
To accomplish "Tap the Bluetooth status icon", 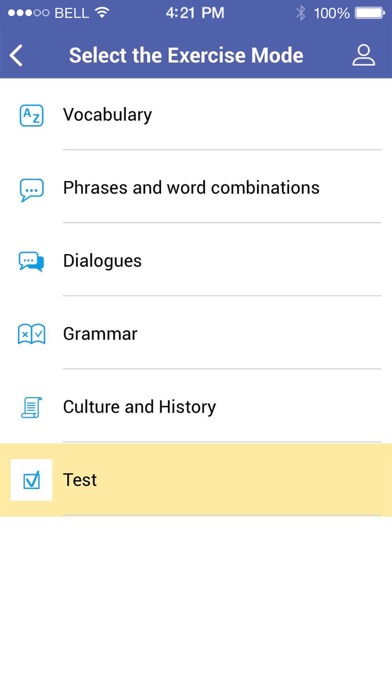I will pyautogui.click(x=301, y=13).
